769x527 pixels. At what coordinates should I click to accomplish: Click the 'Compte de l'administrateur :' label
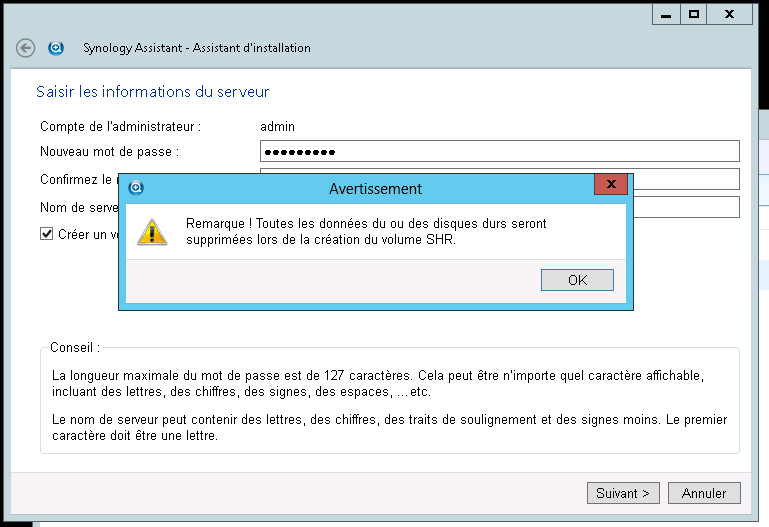tap(121, 126)
